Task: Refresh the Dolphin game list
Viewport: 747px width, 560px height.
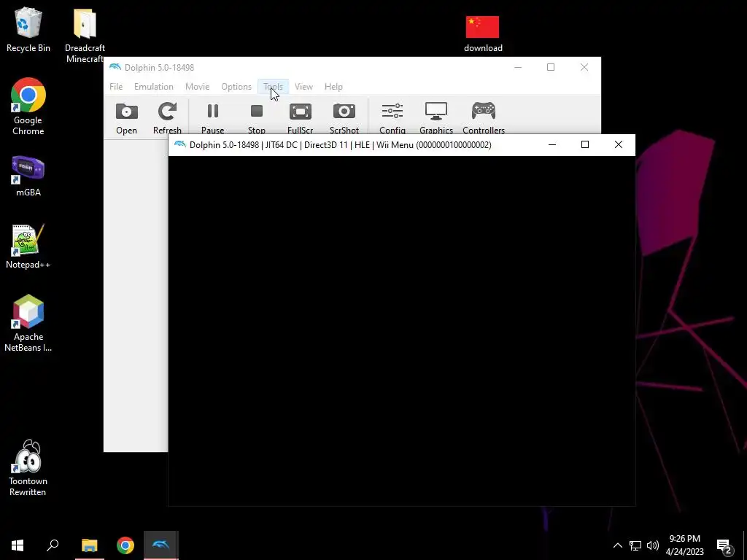Action: (x=167, y=118)
